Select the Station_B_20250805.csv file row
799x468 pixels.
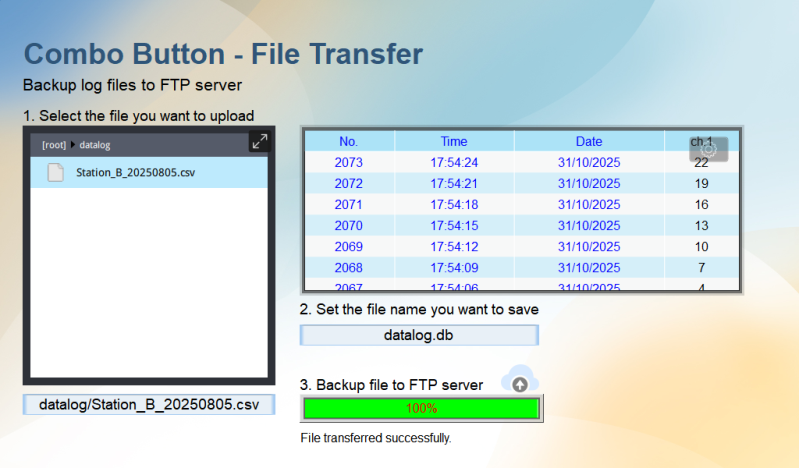tap(149, 172)
